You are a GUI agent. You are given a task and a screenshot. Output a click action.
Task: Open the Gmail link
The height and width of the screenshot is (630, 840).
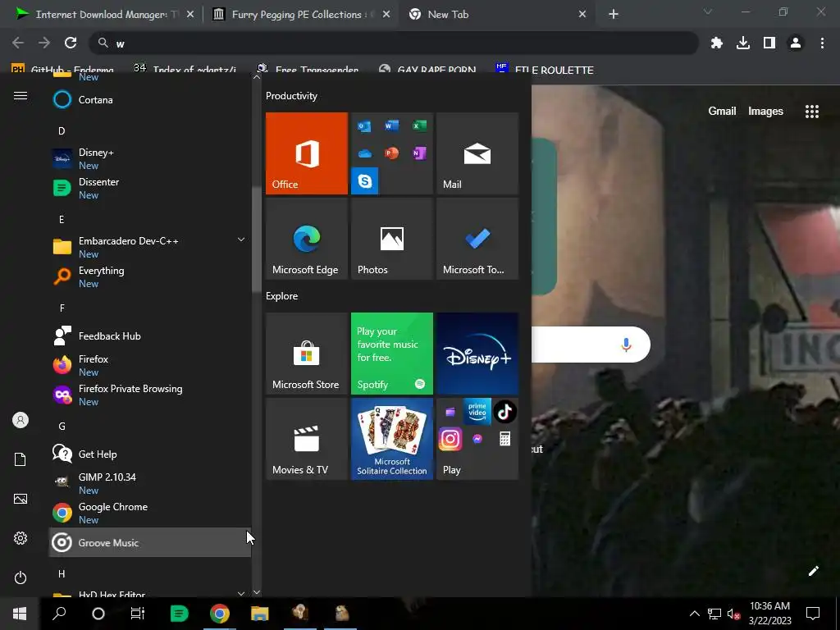(722, 111)
